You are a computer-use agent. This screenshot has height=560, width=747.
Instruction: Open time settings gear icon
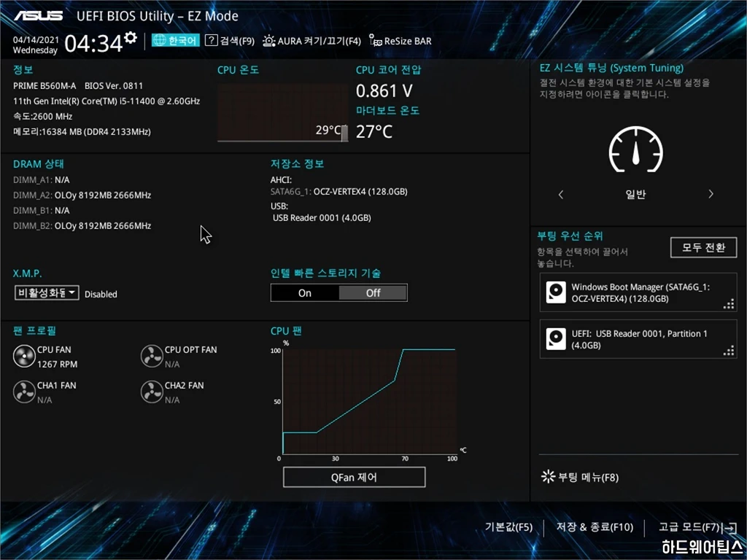click(x=131, y=37)
